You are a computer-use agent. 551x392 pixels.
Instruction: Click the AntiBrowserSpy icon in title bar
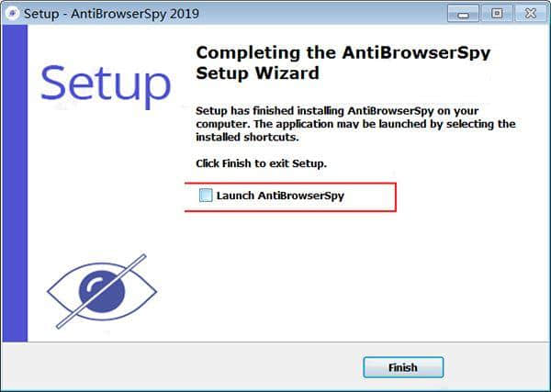pos(13,14)
